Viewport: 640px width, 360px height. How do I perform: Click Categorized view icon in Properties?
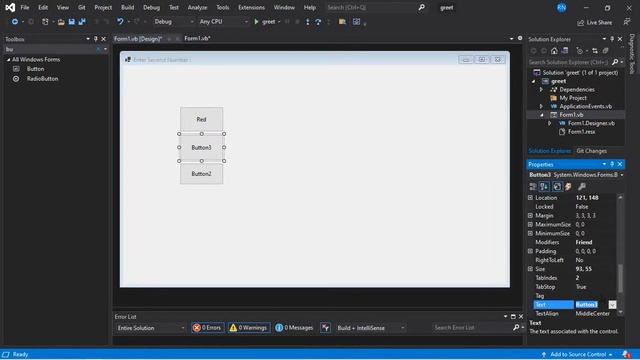pos(533,187)
